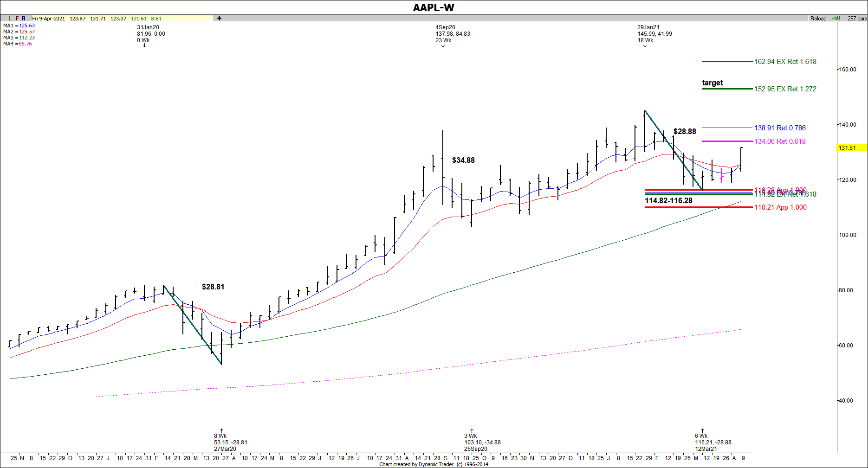
Task: Select the 134.06 Ret 0.618 level label
Action: pos(780,141)
